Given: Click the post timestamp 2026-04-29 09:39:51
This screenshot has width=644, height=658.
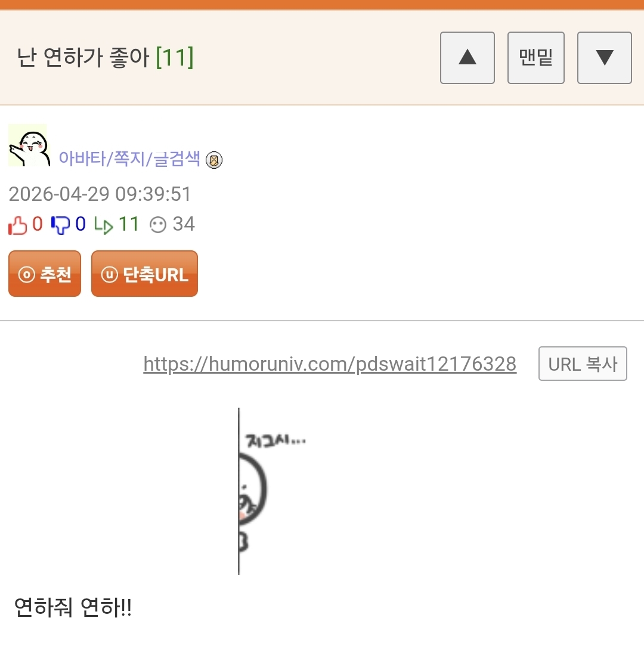Looking at the screenshot, I should 100,194.
